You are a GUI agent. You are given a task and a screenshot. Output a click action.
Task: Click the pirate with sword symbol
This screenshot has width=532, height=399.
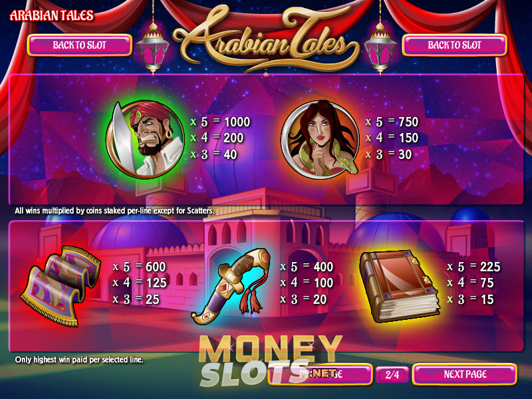tap(145, 139)
